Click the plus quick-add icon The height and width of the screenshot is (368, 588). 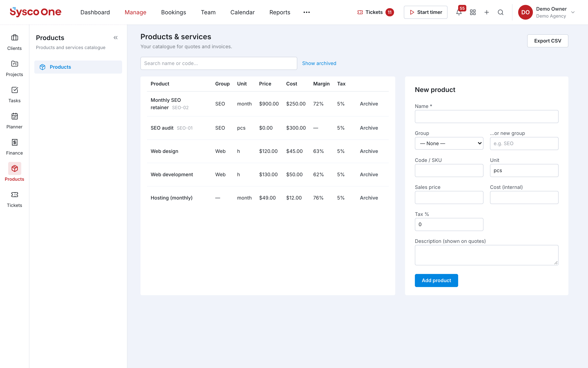pos(487,12)
